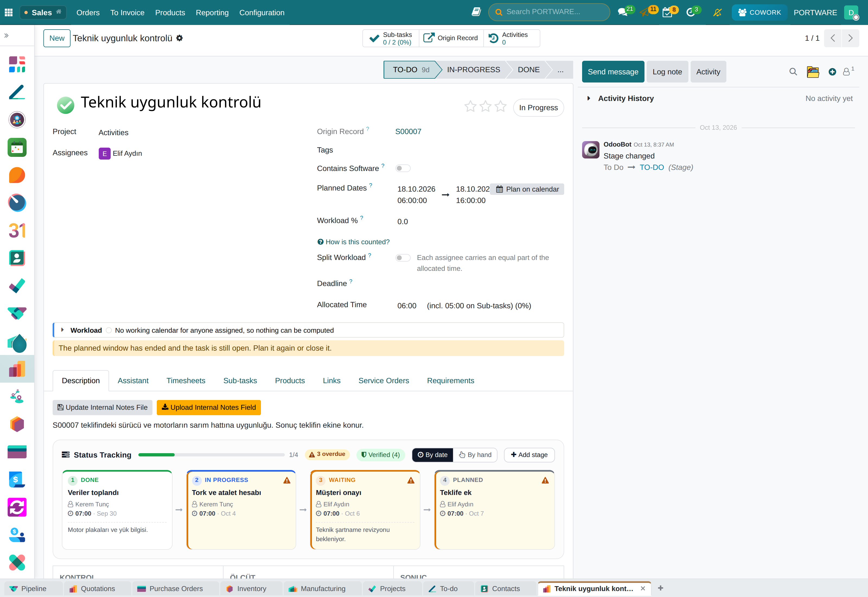
Task: Click the Send message button
Action: pyautogui.click(x=613, y=71)
